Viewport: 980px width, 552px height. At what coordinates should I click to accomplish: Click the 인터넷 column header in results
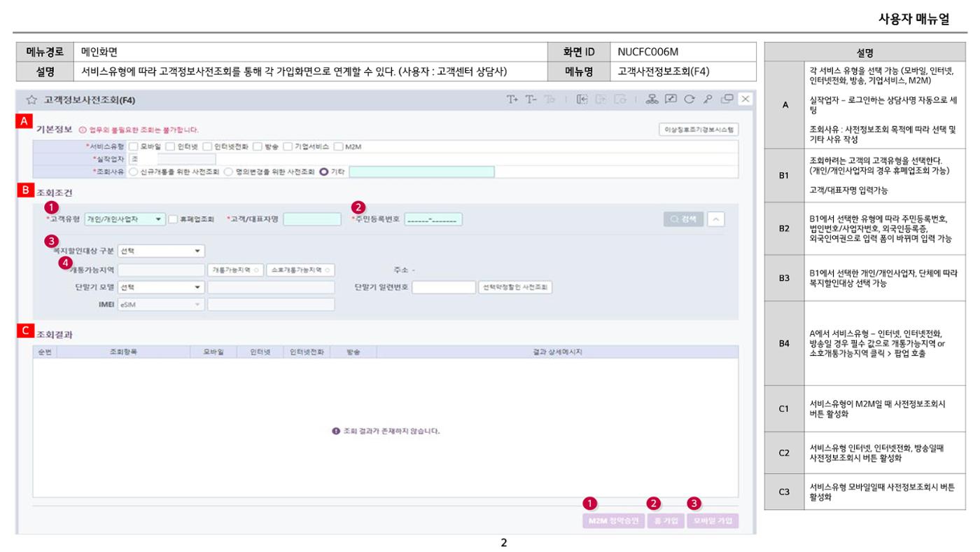point(260,352)
